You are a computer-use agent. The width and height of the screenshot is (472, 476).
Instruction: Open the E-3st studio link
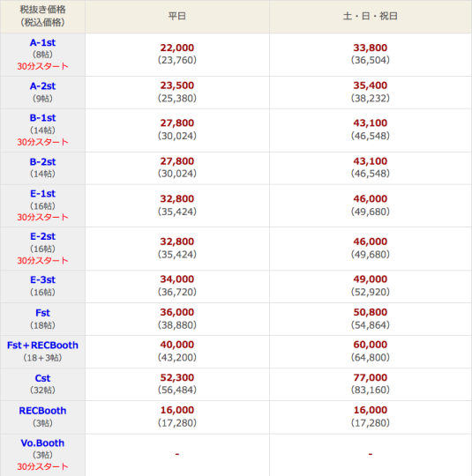click(42, 280)
